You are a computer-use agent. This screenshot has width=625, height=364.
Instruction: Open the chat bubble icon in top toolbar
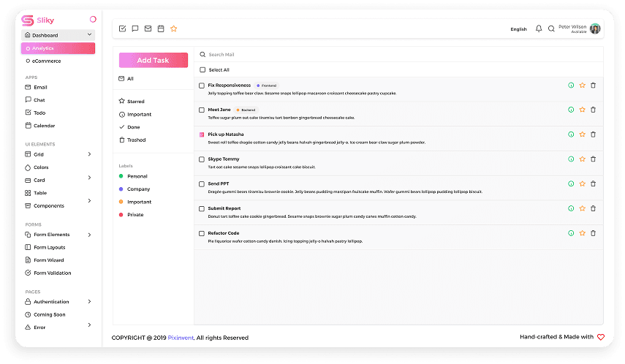(135, 29)
